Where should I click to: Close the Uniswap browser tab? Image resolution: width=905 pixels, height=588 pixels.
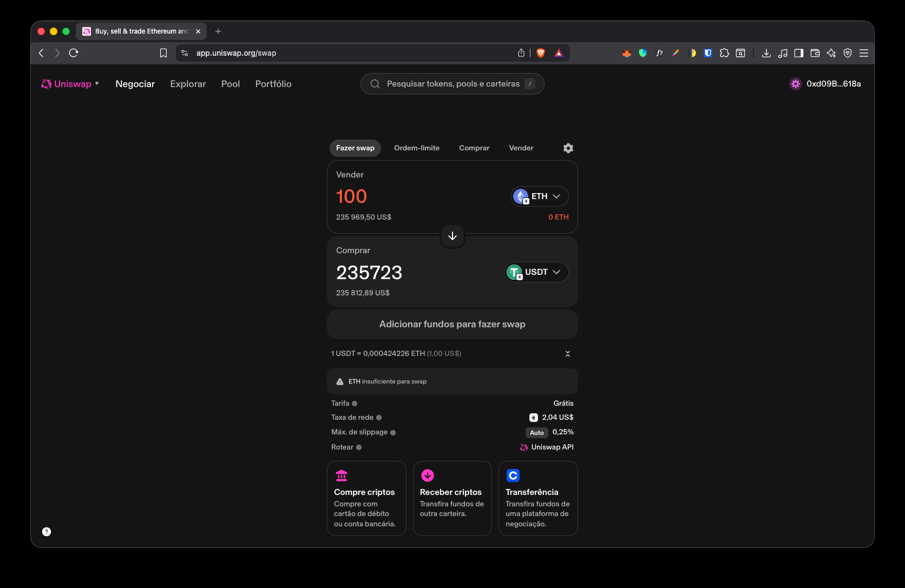(x=198, y=31)
